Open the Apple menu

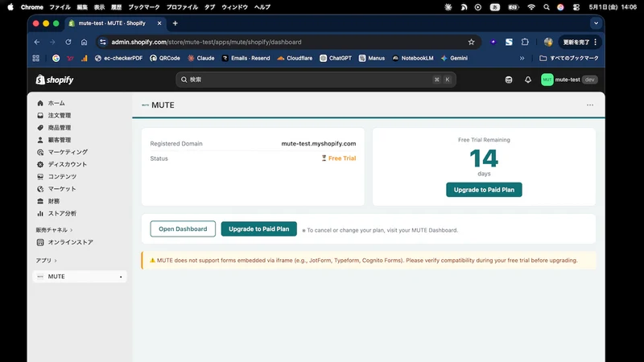pyautogui.click(x=10, y=7)
